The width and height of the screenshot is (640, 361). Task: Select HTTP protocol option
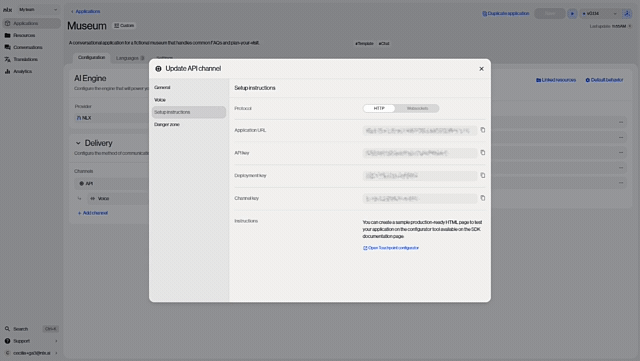click(x=379, y=108)
